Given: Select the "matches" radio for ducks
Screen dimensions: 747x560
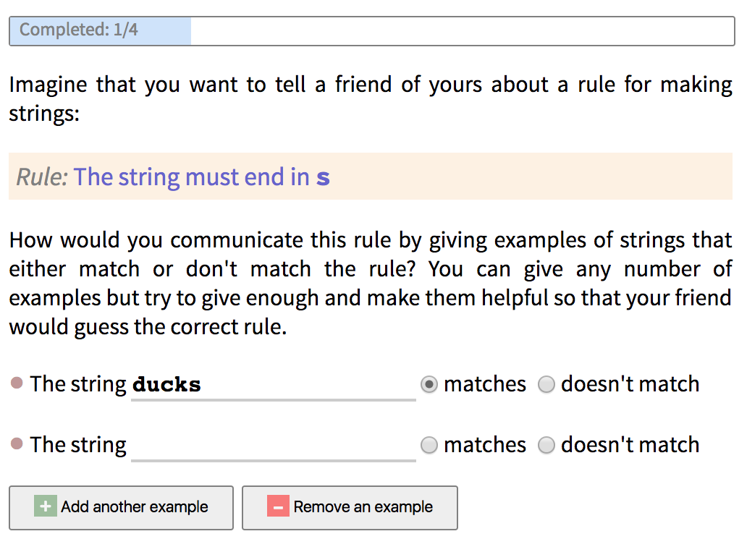Looking at the screenshot, I should coord(429,385).
